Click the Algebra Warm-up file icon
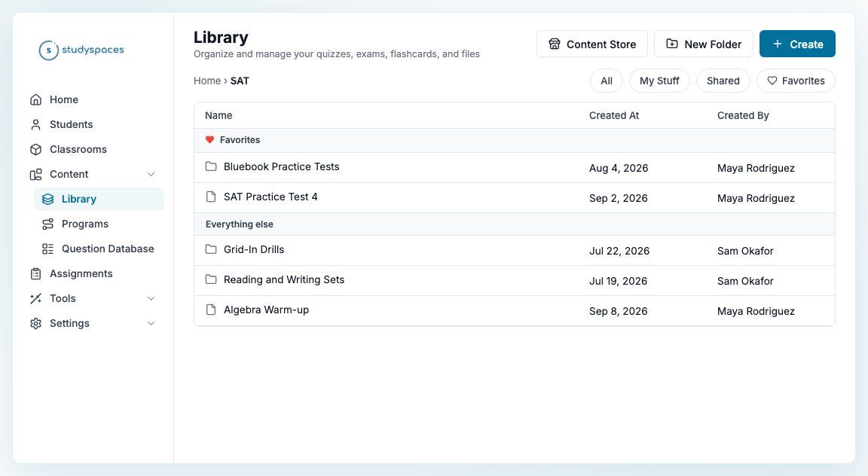Image resolution: width=868 pixels, height=476 pixels. pyautogui.click(x=211, y=310)
